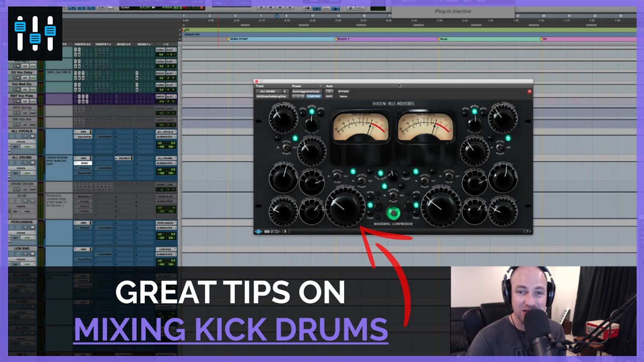Select the EMT Voc Plate track name

[22, 96]
